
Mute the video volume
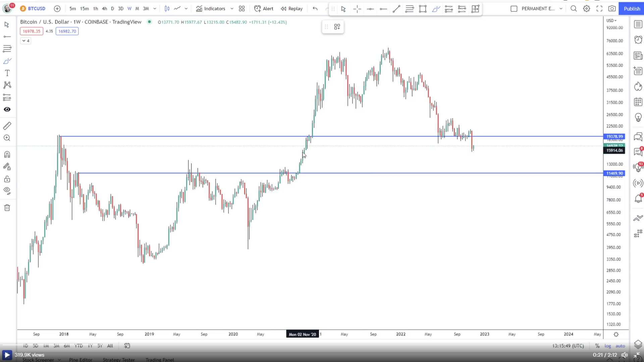(625, 355)
